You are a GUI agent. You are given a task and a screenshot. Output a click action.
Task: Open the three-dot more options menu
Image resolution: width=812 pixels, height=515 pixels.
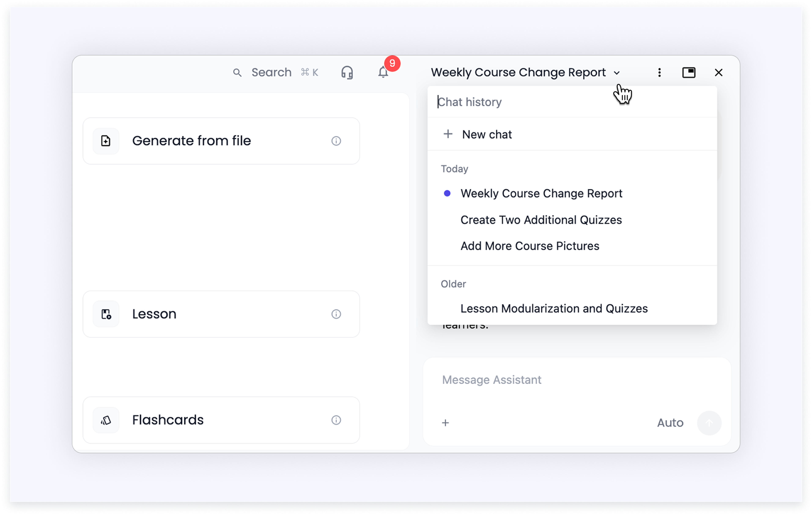click(x=659, y=73)
